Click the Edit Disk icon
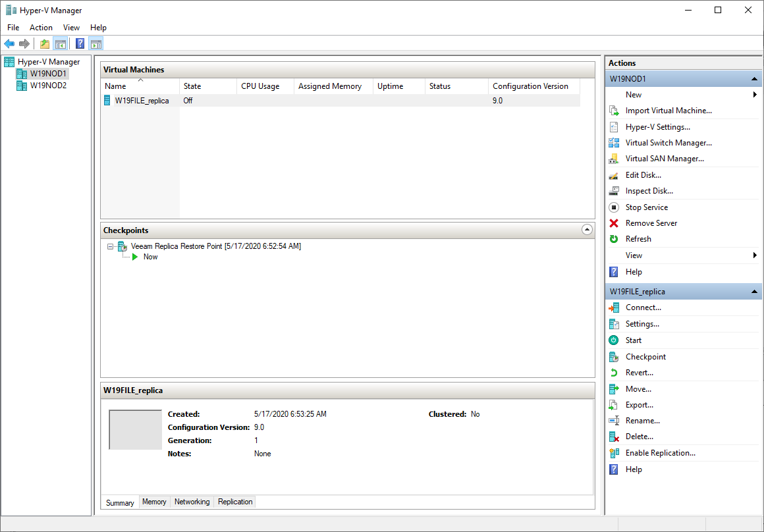The image size is (764, 532). tap(614, 175)
